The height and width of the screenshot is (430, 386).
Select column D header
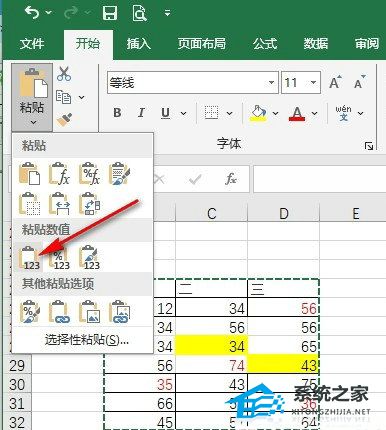point(283,213)
